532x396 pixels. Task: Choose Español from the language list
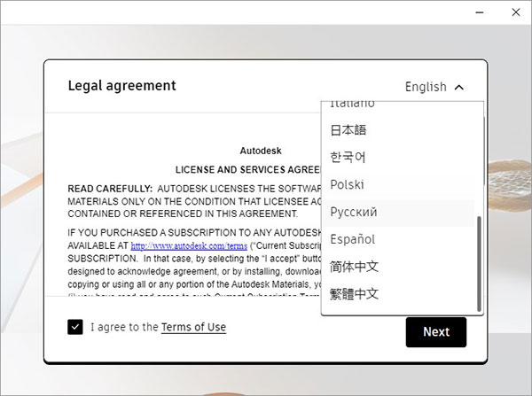(353, 239)
